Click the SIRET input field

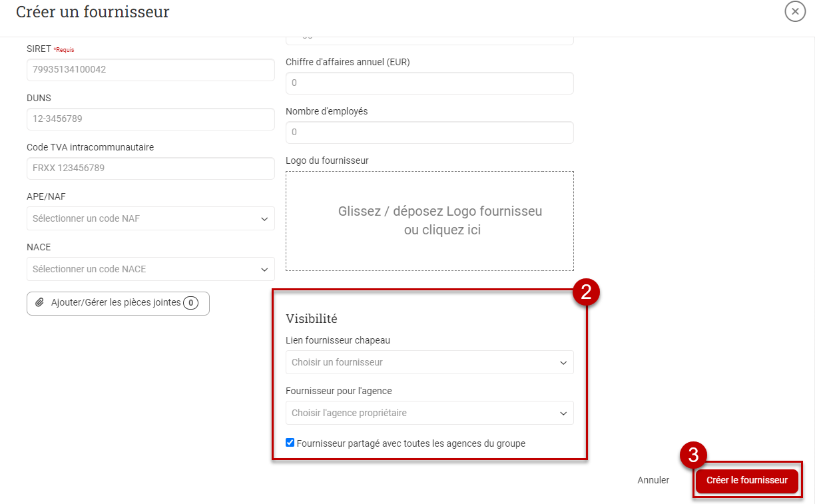click(x=150, y=70)
